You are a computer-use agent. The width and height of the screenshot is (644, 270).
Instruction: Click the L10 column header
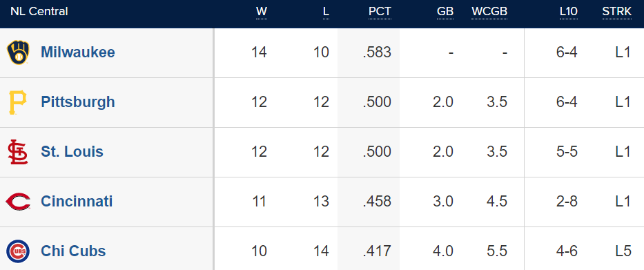point(569,12)
